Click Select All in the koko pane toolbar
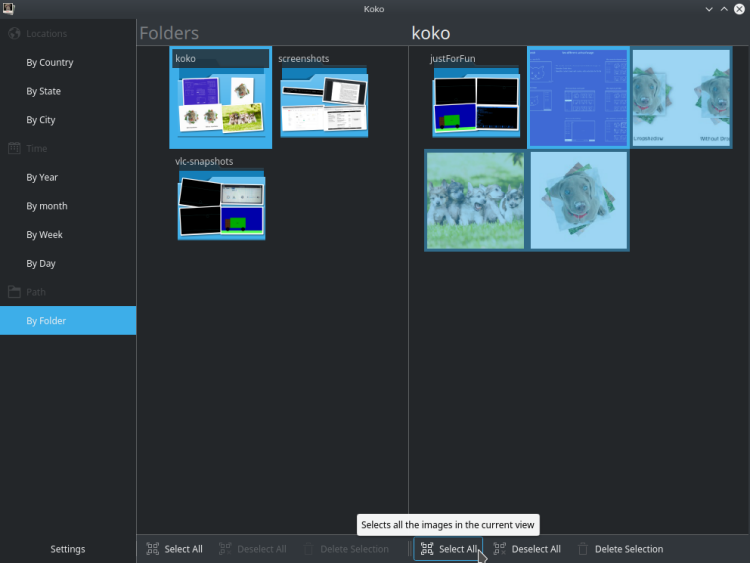Image resolution: width=750 pixels, height=563 pixels. click(449, 549)
